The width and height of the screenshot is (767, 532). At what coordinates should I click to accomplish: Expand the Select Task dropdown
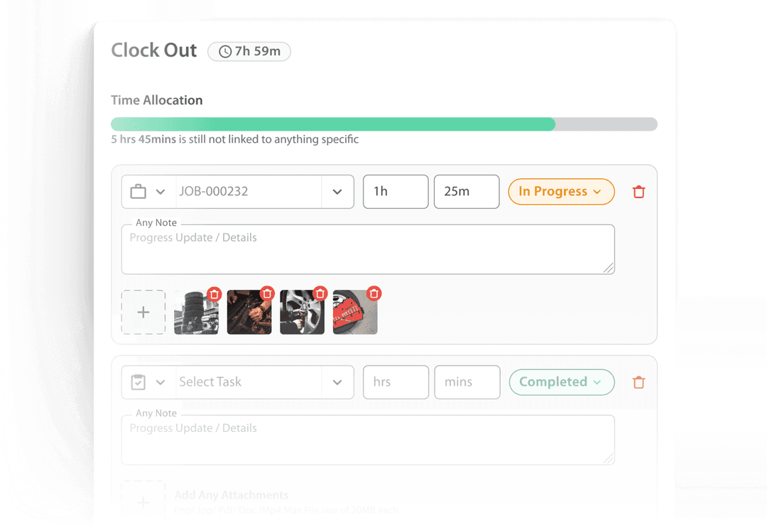(337, 382)
